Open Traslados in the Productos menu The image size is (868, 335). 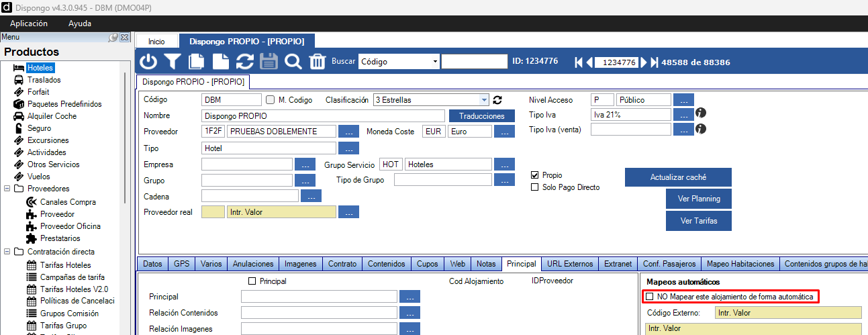click(44, 80)
